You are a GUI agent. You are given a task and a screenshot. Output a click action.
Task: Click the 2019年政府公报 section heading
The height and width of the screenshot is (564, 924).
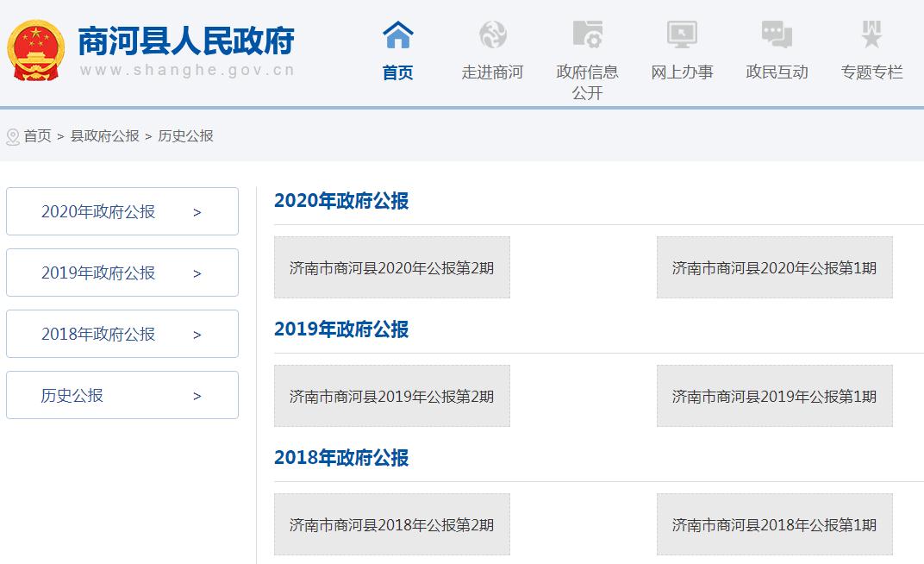[x=341, y=329]
